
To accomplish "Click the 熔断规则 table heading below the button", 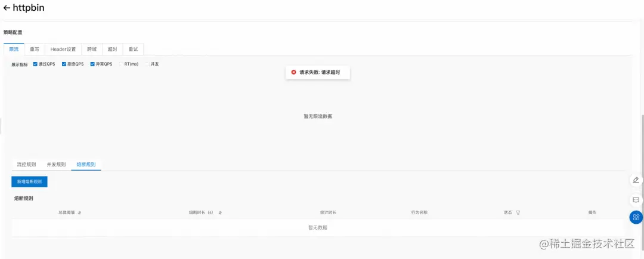I will click(24, 199).
